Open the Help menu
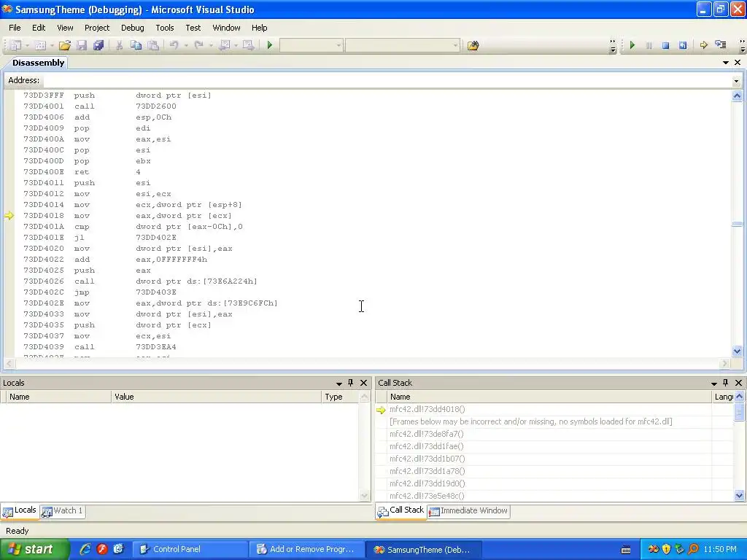This screenshot has width=747, height=560. (x=259, y=28)
